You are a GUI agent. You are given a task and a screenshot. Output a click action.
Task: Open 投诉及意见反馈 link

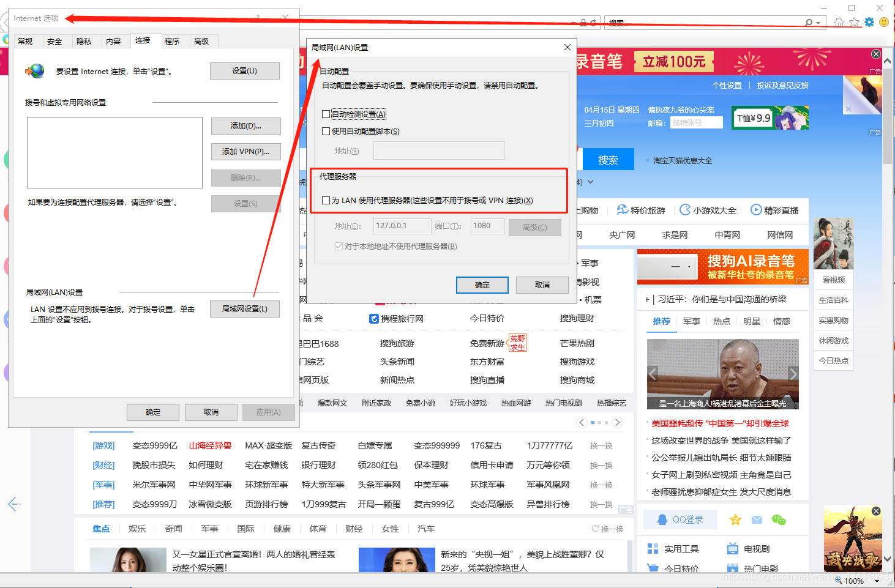coord(782,86)
